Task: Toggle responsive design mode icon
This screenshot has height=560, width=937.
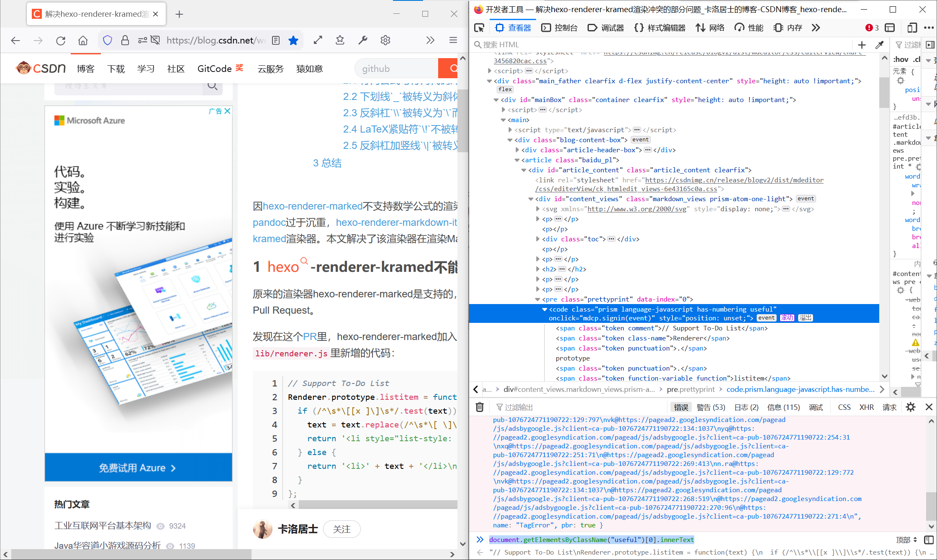Action: (911, 28)
